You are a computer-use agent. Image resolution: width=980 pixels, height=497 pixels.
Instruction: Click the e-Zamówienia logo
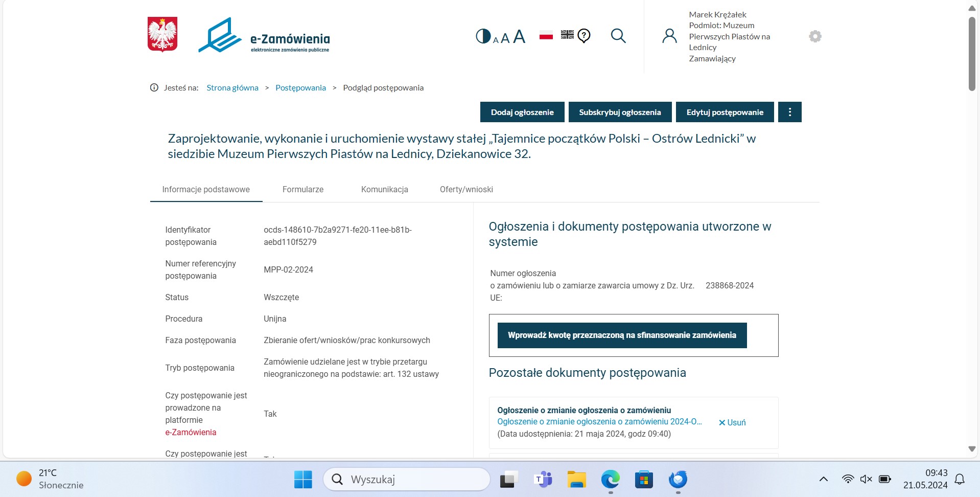click(x=264, y=36)
